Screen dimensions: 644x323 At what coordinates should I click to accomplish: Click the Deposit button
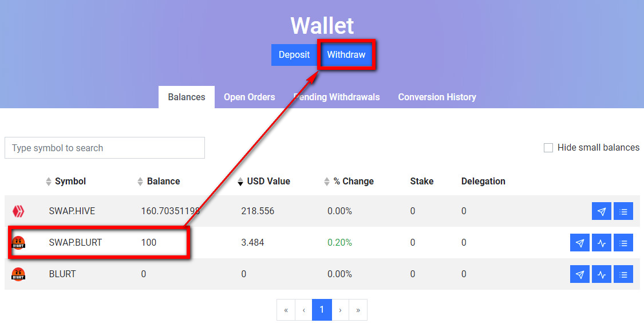tap(294, 54)
